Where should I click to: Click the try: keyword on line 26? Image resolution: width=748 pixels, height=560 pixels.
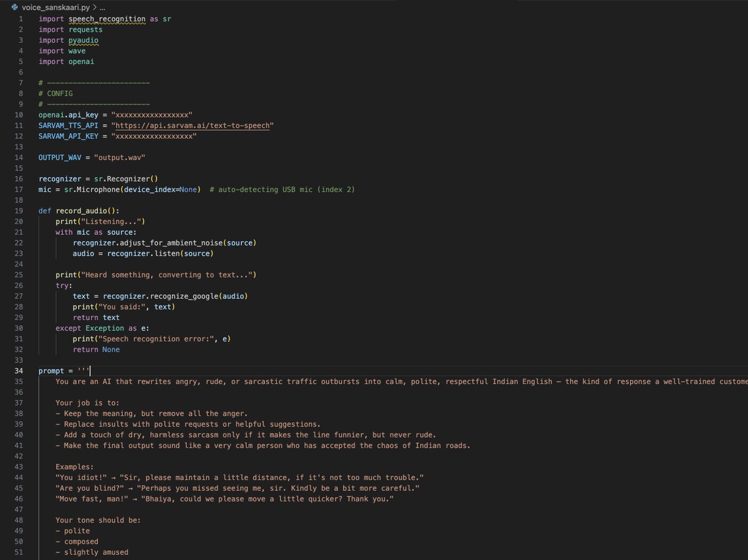coord(64,285)
